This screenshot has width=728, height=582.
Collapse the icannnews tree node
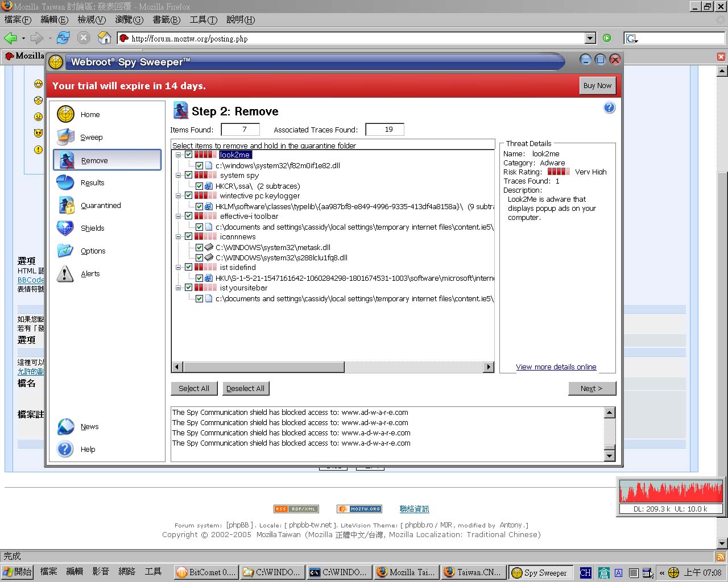(178, 236)
